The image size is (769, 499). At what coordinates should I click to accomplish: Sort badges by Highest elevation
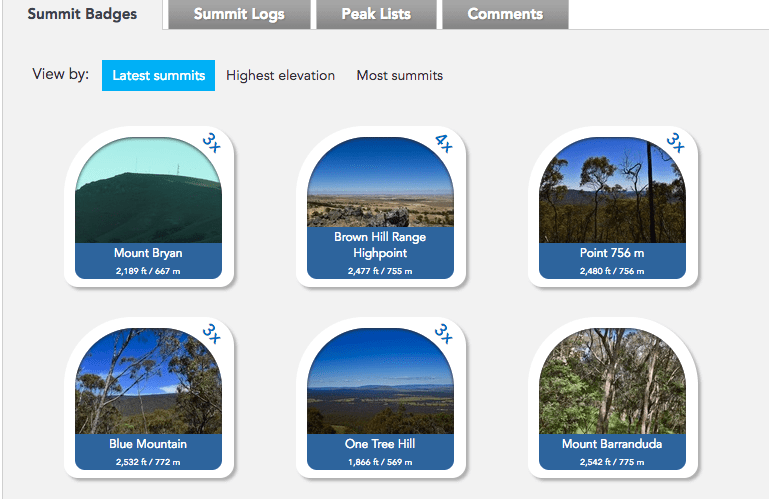tap(280, 75)
